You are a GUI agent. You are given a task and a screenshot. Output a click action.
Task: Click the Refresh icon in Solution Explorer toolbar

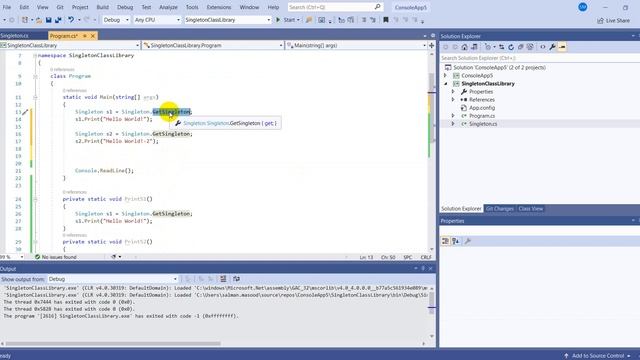click(x=511, y=47)
